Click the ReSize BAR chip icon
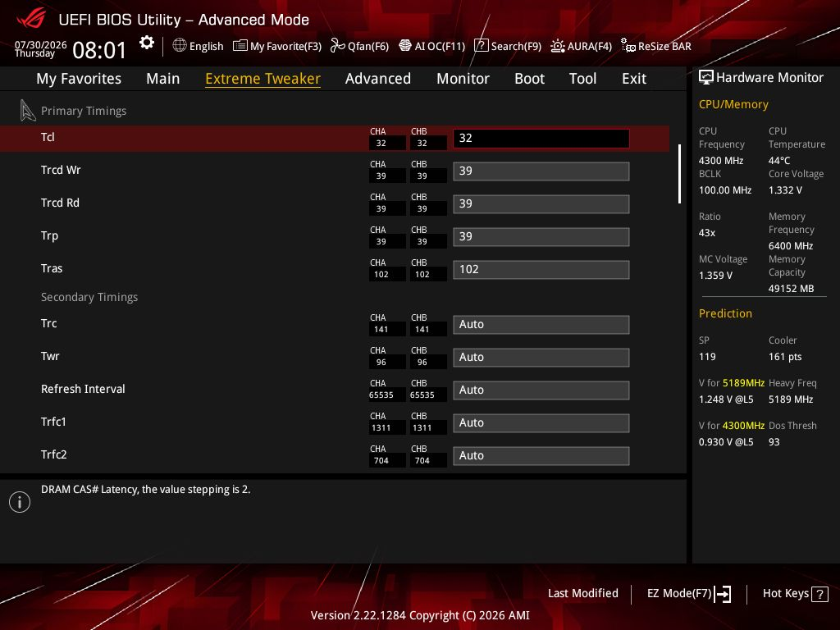This screenshot has width=840, height=630. click(x=628, y=46)
